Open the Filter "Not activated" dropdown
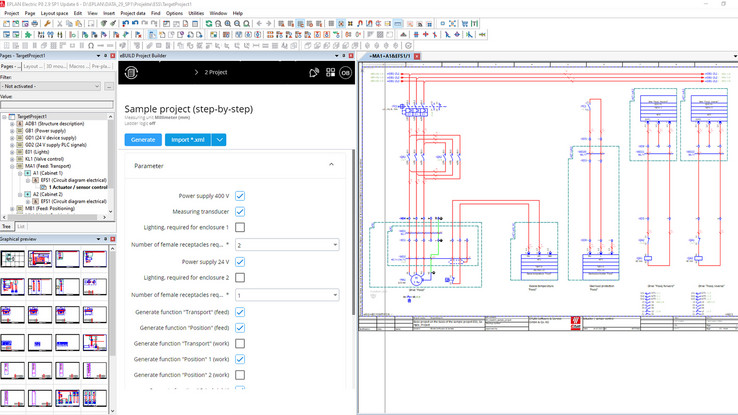The width and height of the screenshot is (738, 415). (x=51, y=87)
